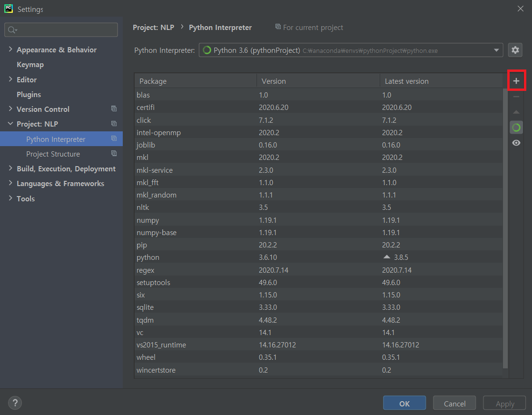Click the search magnifier icon in settings
The width and height of the screenshot is (532, 415).
pos(12,30)
